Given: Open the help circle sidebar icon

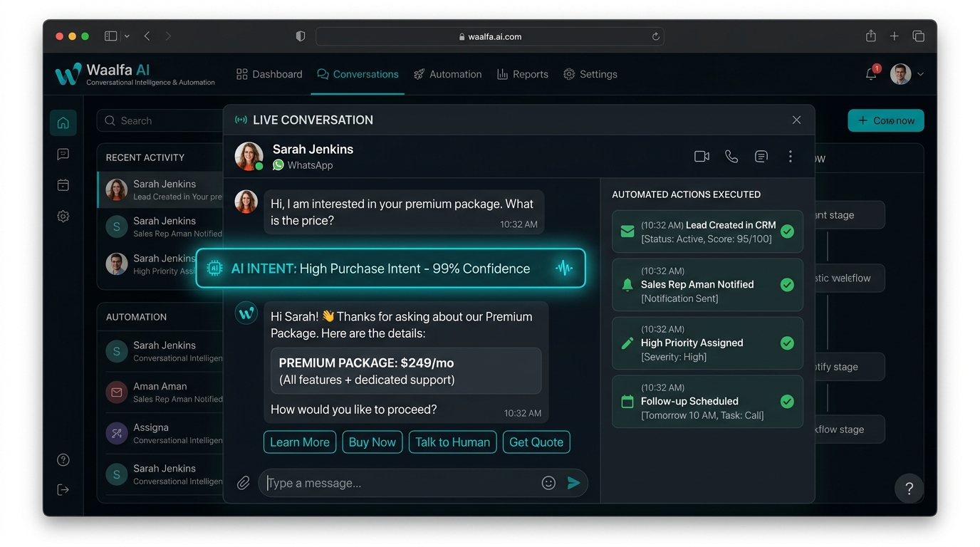Looking at the screenshot, I should click(63, 460).
